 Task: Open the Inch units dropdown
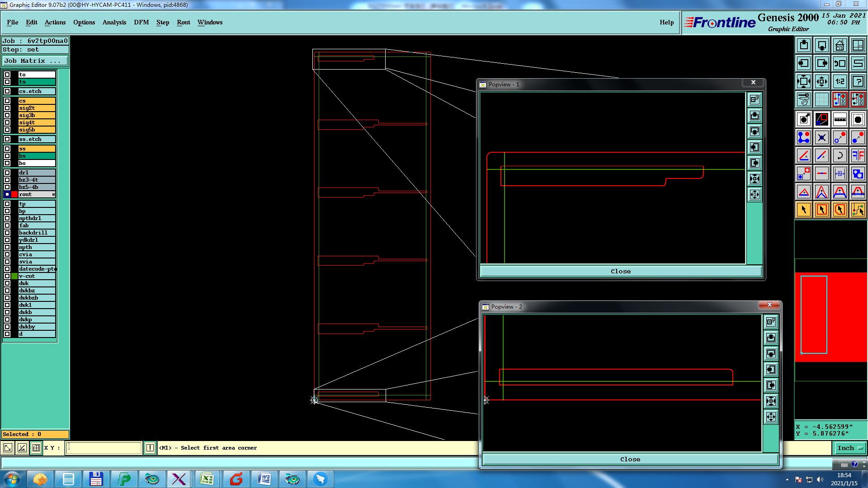tap(850, 448)
